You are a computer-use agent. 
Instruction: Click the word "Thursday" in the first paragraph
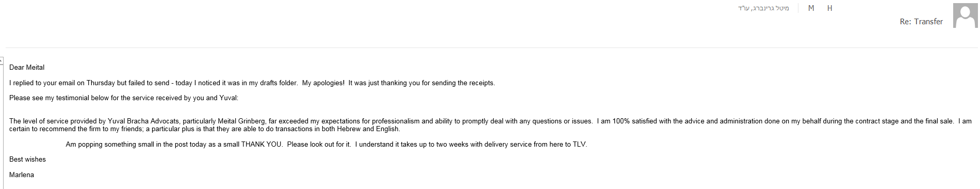click(101, 83)
